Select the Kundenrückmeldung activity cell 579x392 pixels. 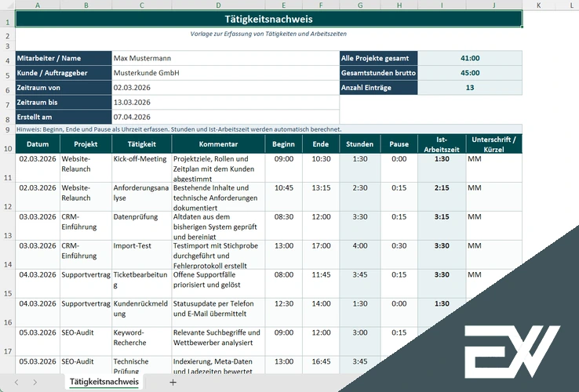click(x=142, y=313)
